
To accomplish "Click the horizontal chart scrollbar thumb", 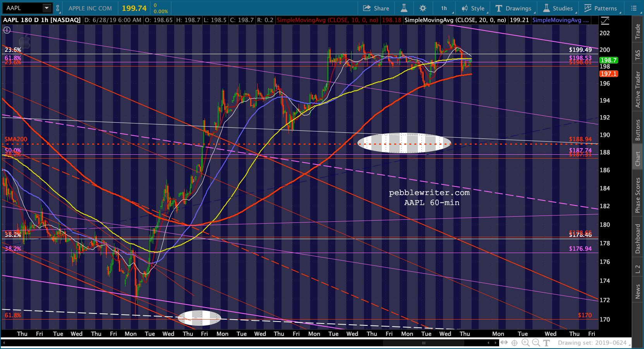I will point(423,343).
